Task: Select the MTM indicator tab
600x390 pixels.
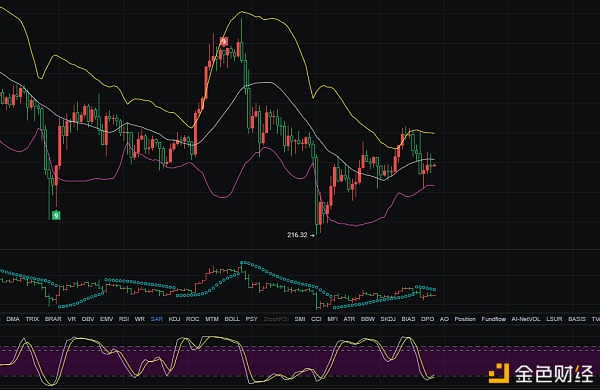Action: click(212, 319)
